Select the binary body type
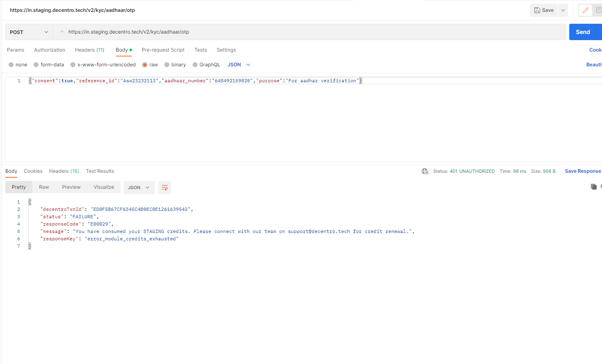The width and height of the screenshot is (602, 364). [175, 65]
